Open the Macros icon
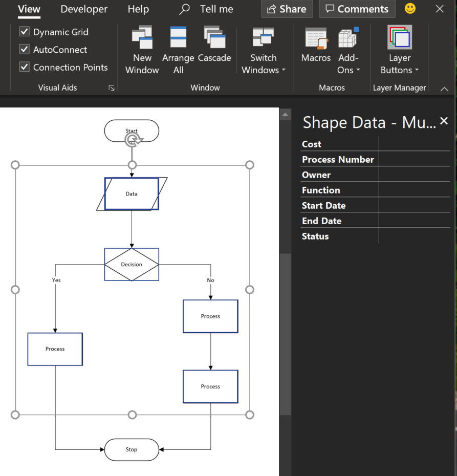Screen dimensions: 457x476 pyautogui.click(x=316, y=39)
